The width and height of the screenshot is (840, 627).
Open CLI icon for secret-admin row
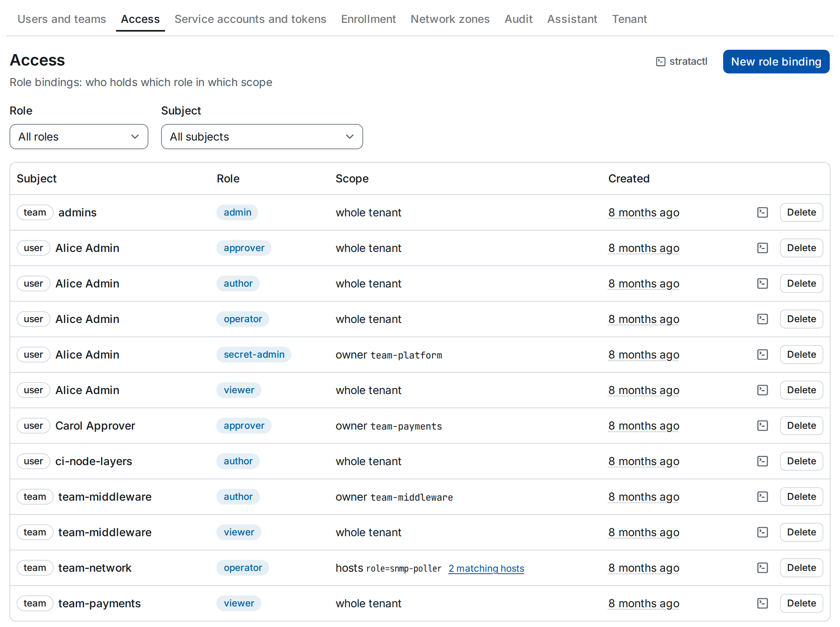point(762,355)
